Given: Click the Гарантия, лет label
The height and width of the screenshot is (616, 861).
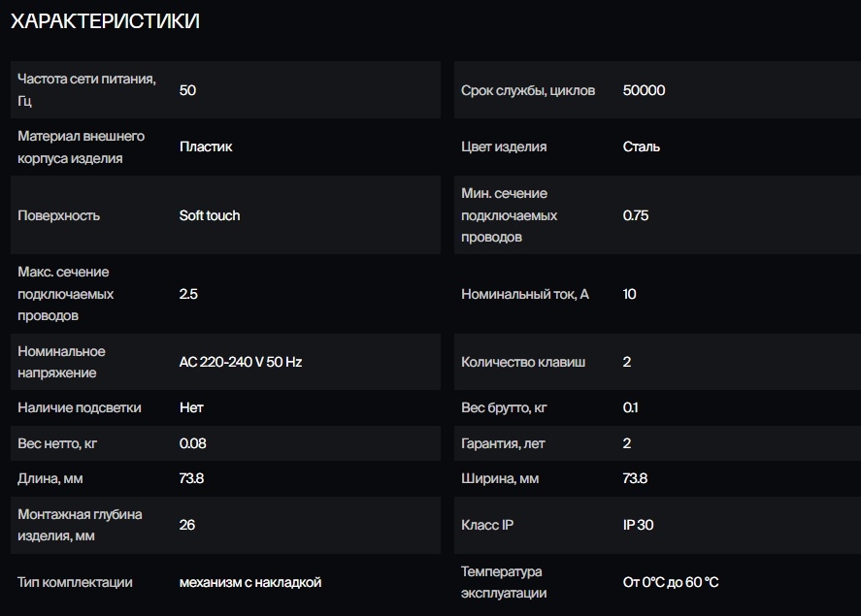Looking at the screenshot, I should pyautogui.click(x=503, y=443).
